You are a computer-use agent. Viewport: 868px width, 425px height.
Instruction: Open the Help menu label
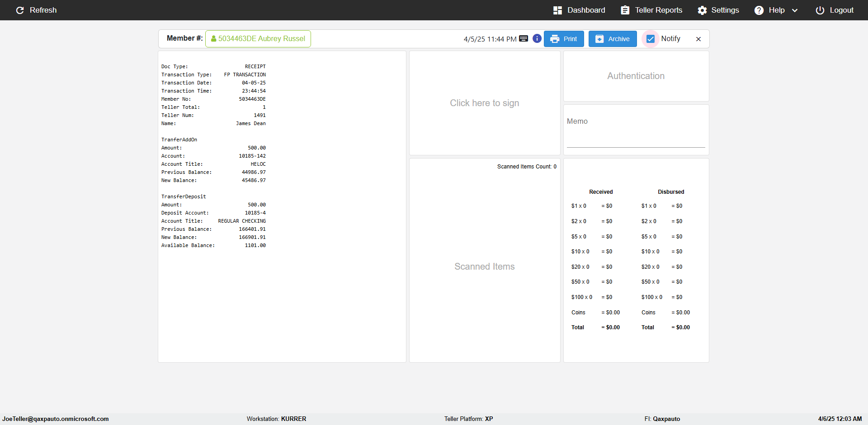tap(777, 10)
